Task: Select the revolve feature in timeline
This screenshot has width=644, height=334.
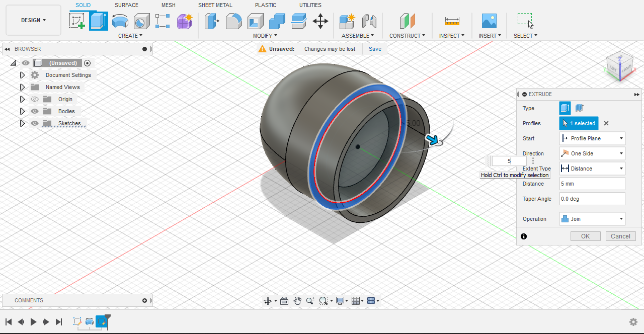Action: click(90, 322)
